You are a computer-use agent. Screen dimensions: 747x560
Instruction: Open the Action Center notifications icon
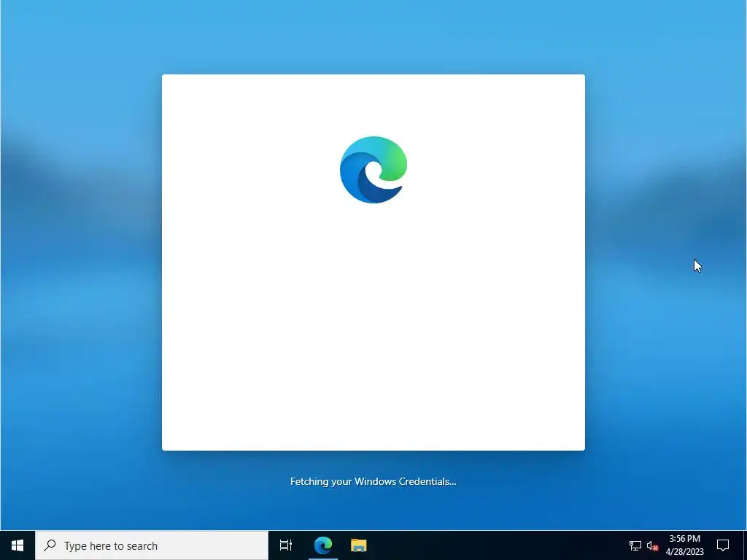(723, 545)
